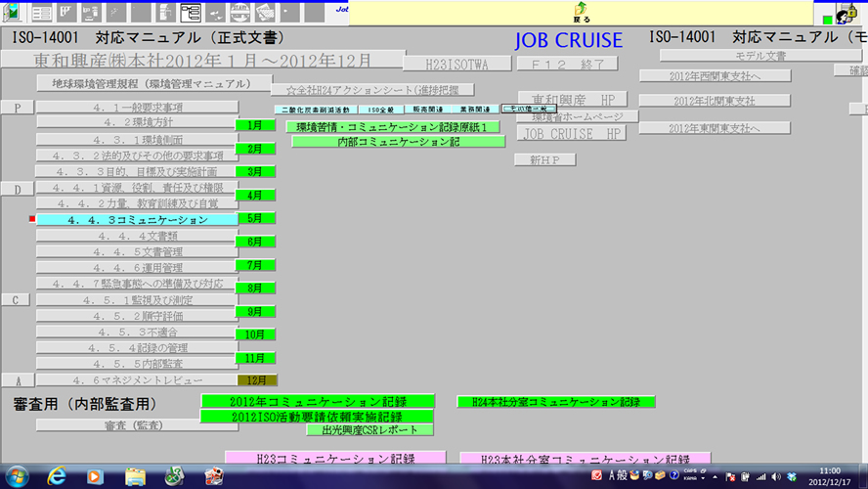This screenshot has height=489, width=868.
Task: Select the green 8月 month button
Action: [255, 288]
